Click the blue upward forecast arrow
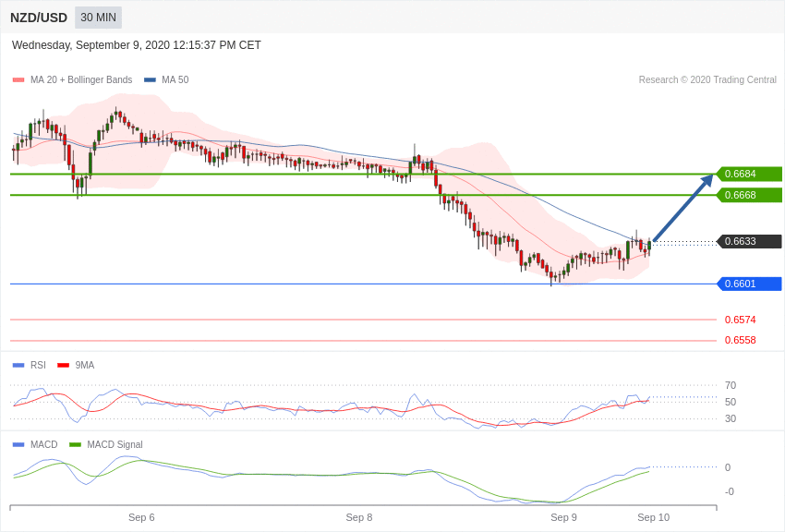The height and width of the screenshot is (532, 785). point(683,208)
